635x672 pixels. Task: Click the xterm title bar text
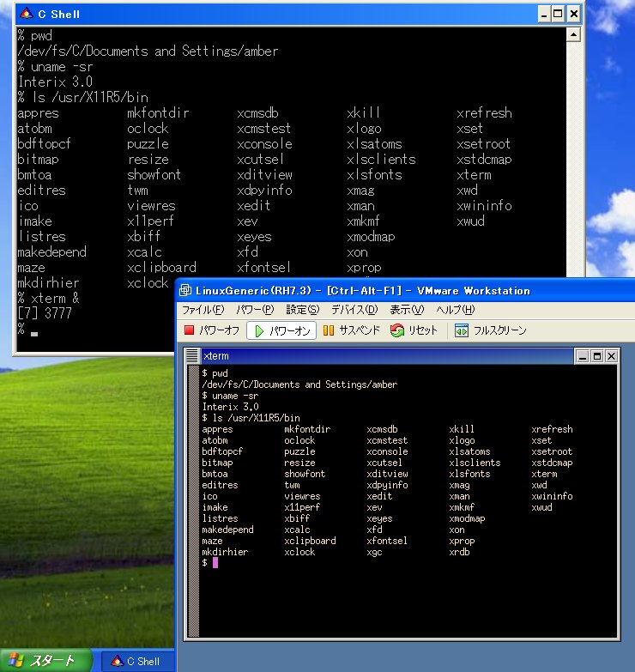pos(216,356)
